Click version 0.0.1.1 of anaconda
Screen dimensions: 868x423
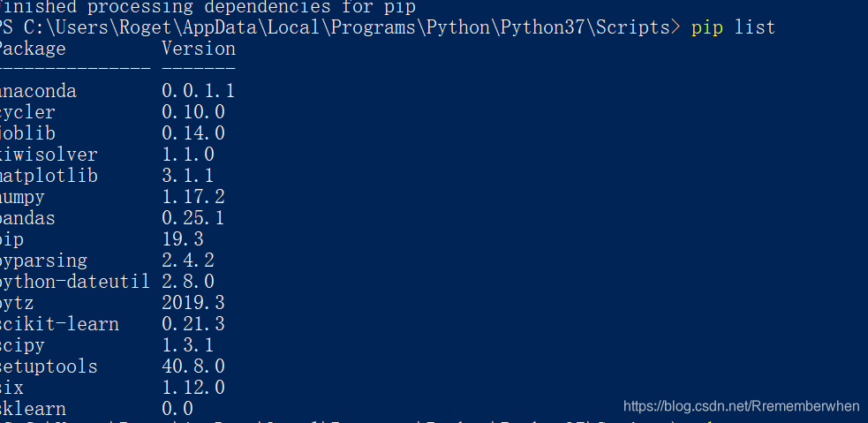point(198,91)
